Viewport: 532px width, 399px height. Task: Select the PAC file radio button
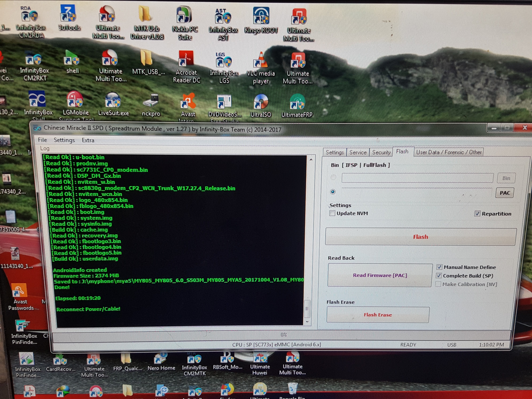tap(333, 192)
